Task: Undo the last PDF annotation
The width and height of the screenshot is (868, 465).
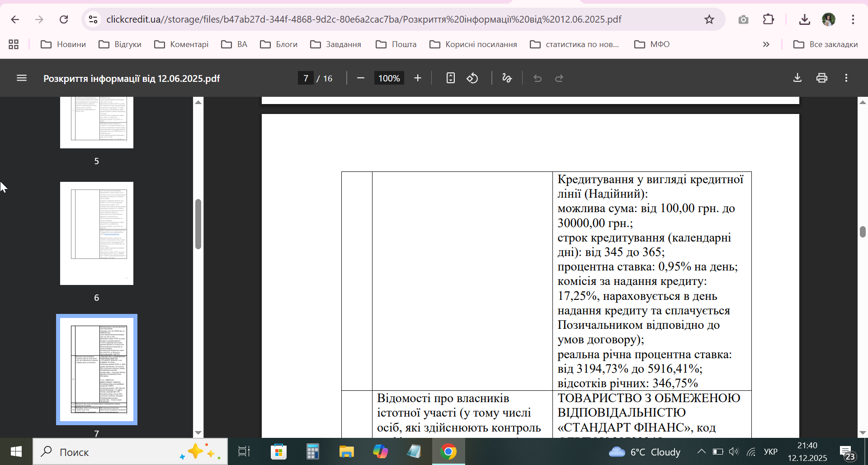Action: coord(538,78)
